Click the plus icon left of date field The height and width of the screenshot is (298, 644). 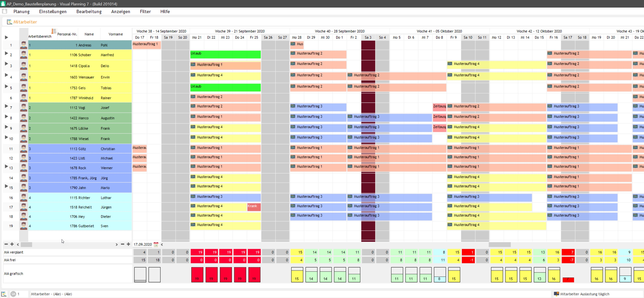coord(128,244)
